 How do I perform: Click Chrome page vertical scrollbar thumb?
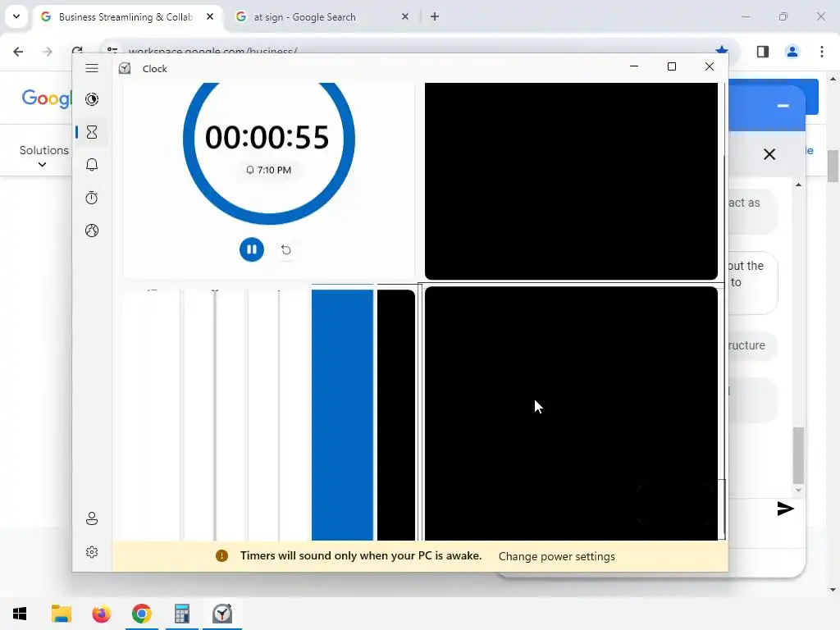click(x=833, y=167)
